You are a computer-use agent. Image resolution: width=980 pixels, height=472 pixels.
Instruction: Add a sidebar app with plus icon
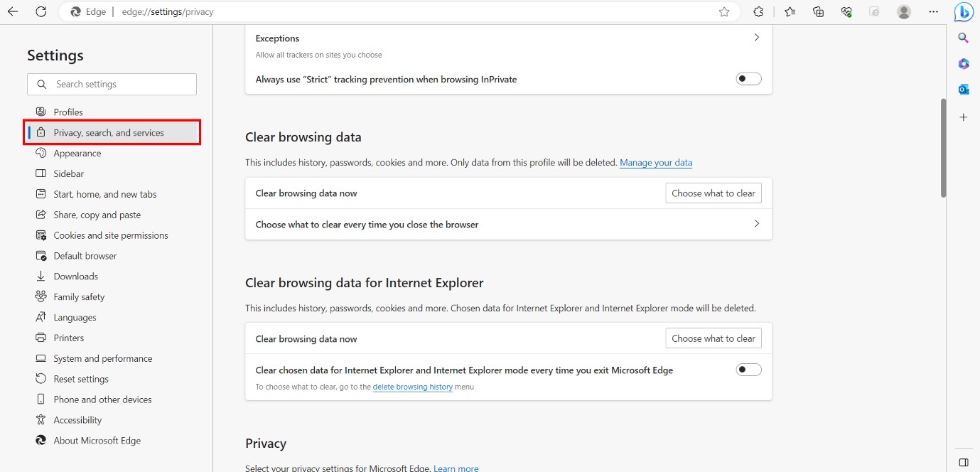point(964,117)
